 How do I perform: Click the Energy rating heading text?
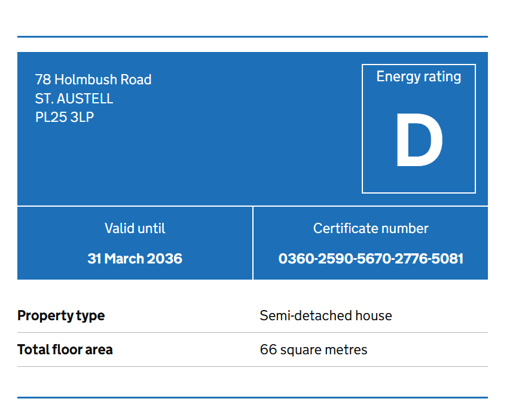pos(419,76)
